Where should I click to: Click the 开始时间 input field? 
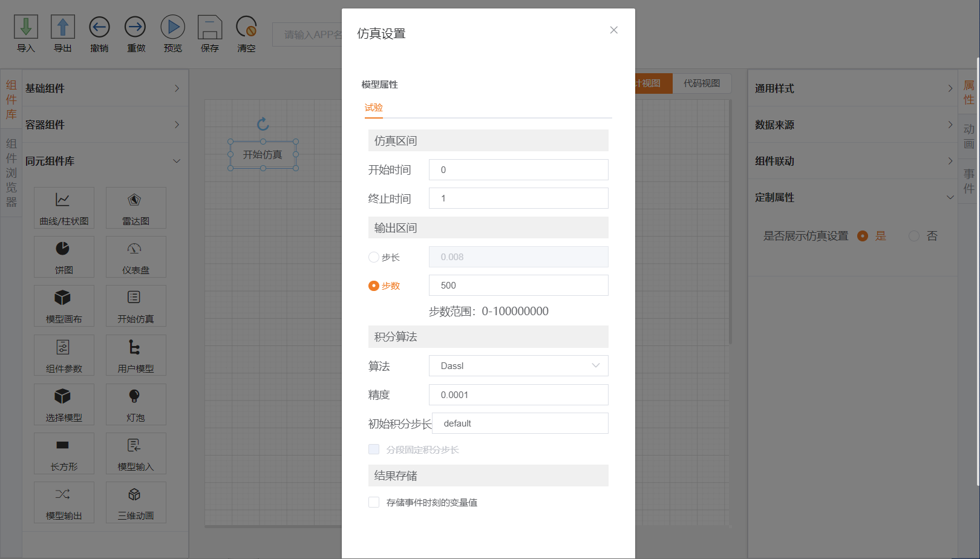[518, 169]
